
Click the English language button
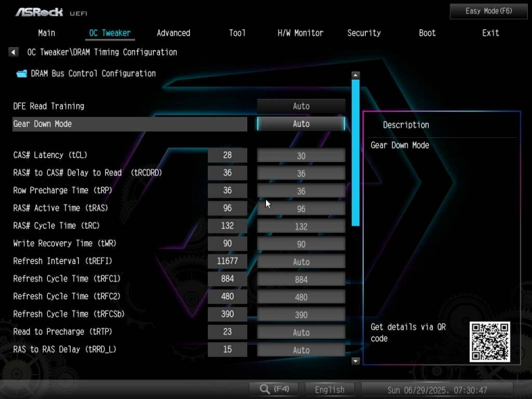point(330,389)
